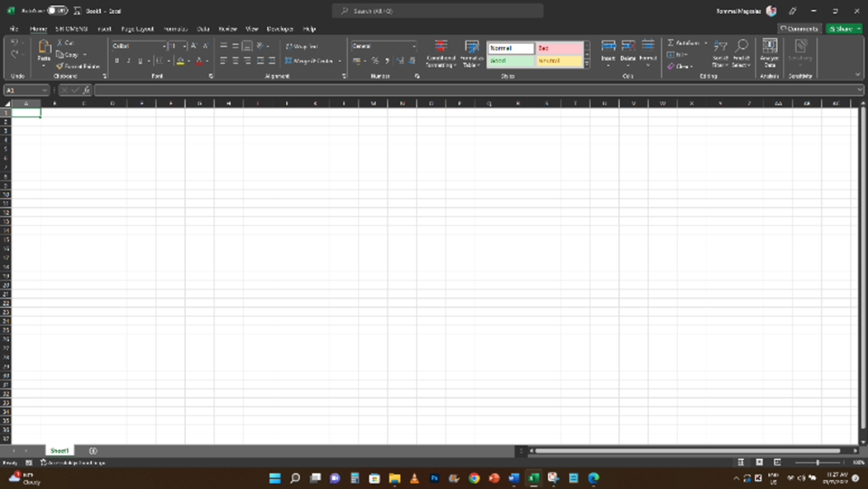Switch to the Developer tab

tap(279, 29)
